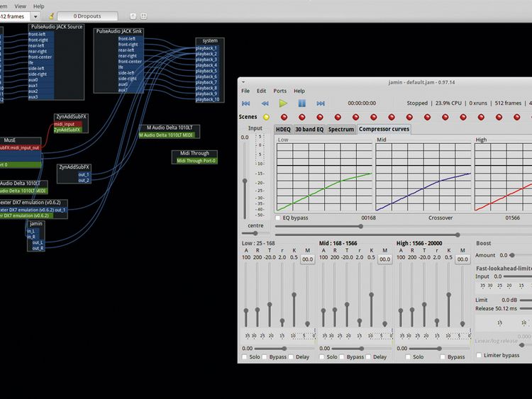The width and height of the screenshot is (532, 399).
Task: Select the system playback_1 port
Action: [207, 48]
